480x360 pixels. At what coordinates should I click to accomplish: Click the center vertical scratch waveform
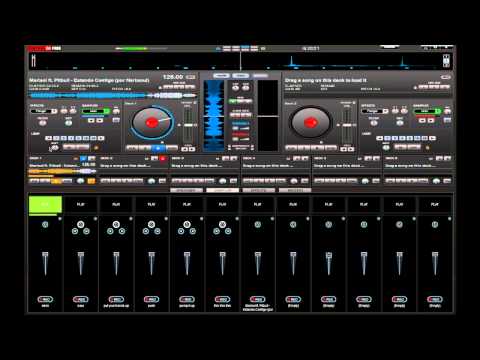click(x=214, y=115)
